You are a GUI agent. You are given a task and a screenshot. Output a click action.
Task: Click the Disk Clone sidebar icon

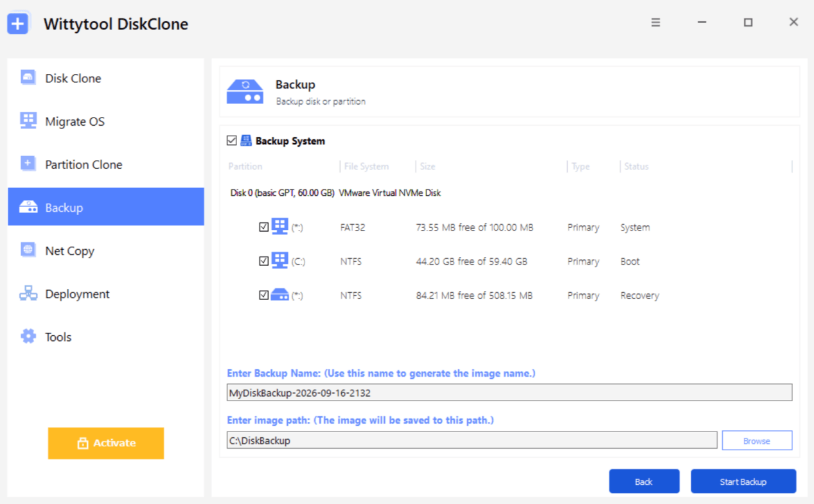pyautogui.click(x=28, y=78)
